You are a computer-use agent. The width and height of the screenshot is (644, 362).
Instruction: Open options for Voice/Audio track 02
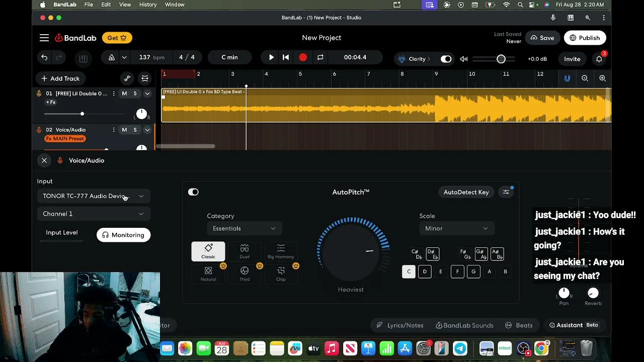coord(114,130)
